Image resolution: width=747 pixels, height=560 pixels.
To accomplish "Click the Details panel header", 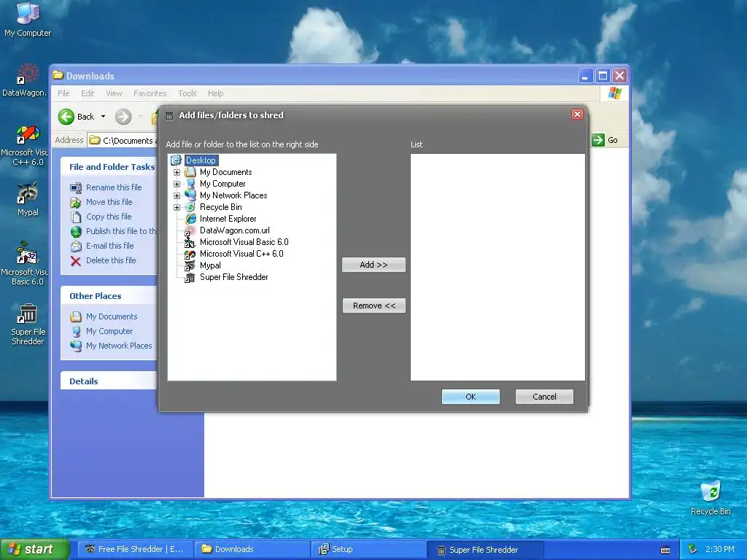I will click(x=109, y=381).
